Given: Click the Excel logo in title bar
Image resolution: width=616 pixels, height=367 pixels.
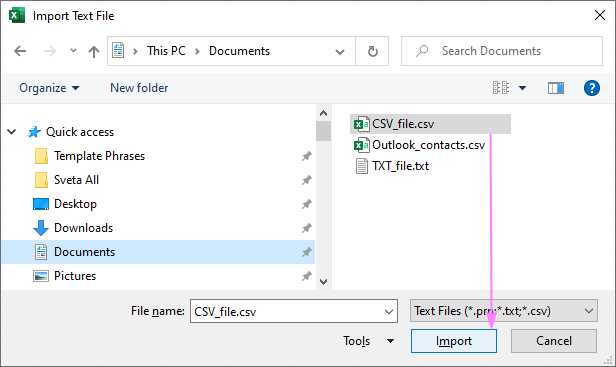Looking at the screenshot, I should (16, 16).
